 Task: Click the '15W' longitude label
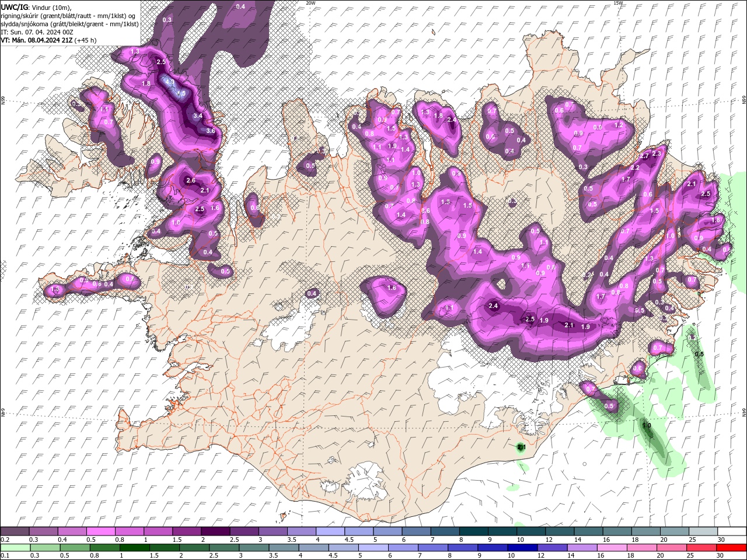click(618, 3)
